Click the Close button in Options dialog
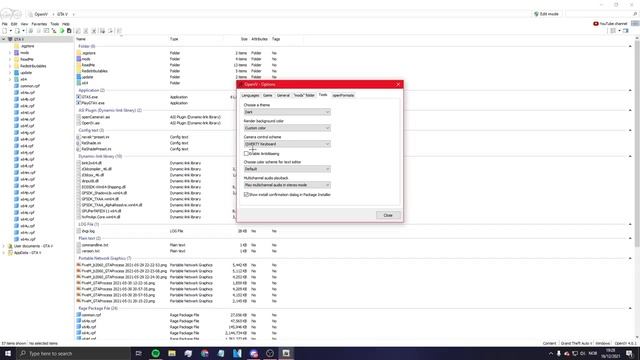Screen dimensions: 640x360 388,215
